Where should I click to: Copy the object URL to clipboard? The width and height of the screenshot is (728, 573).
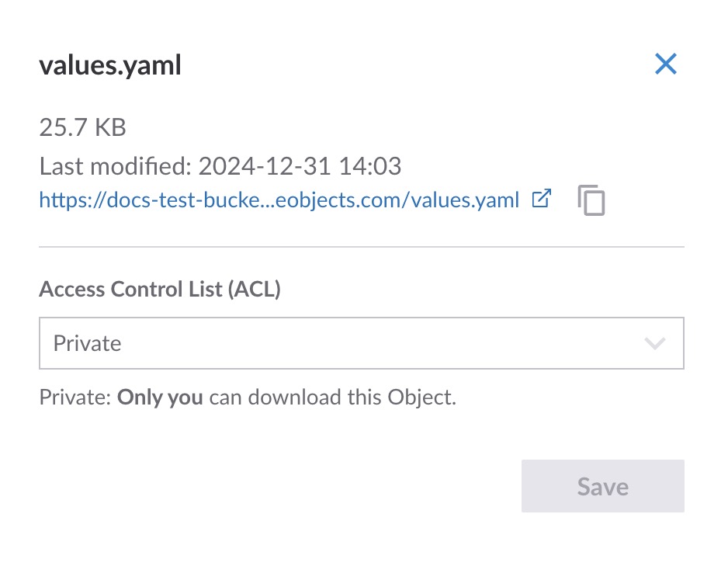tap(591, 200)
